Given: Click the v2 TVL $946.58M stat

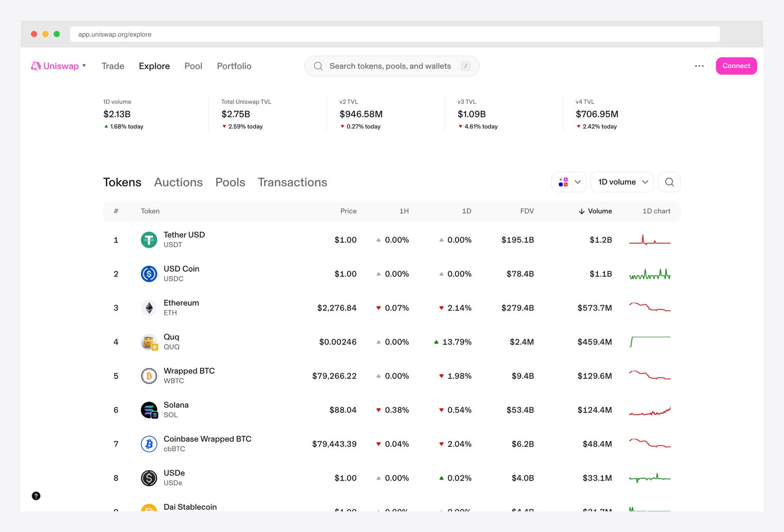Looking at the screenshot, I should 361,114.
